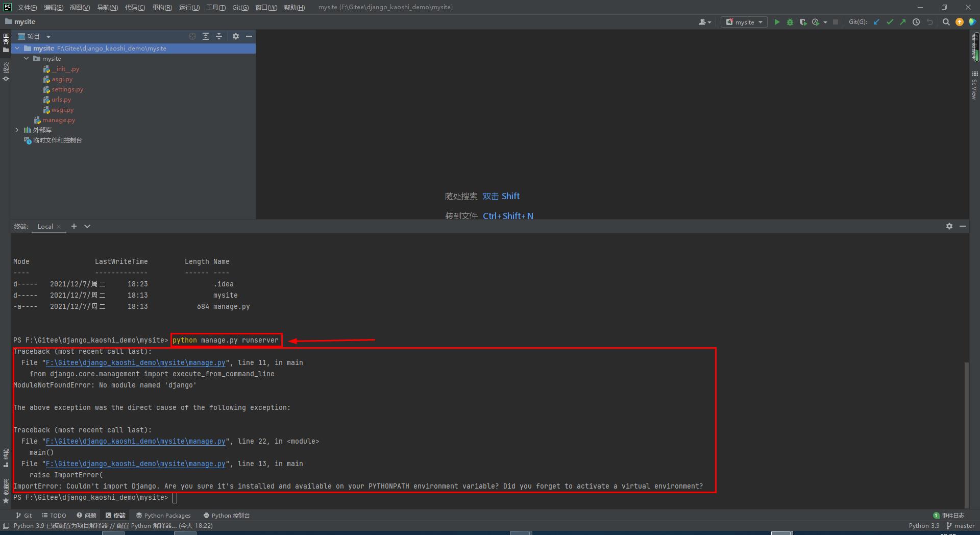The image size is (980, 535).
Task: Open the 导航 menu
Action: click(x=107, y=7)
